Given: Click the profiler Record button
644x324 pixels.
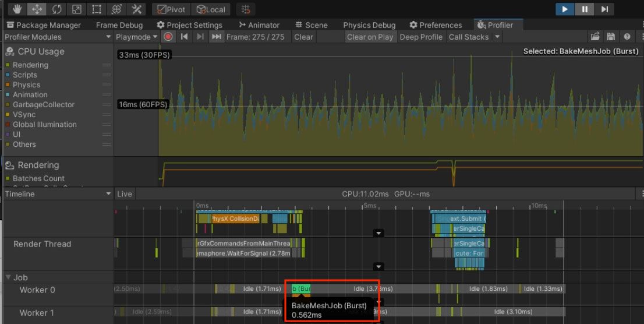Looking at the screenshot, I should click(x=168, y=37).
